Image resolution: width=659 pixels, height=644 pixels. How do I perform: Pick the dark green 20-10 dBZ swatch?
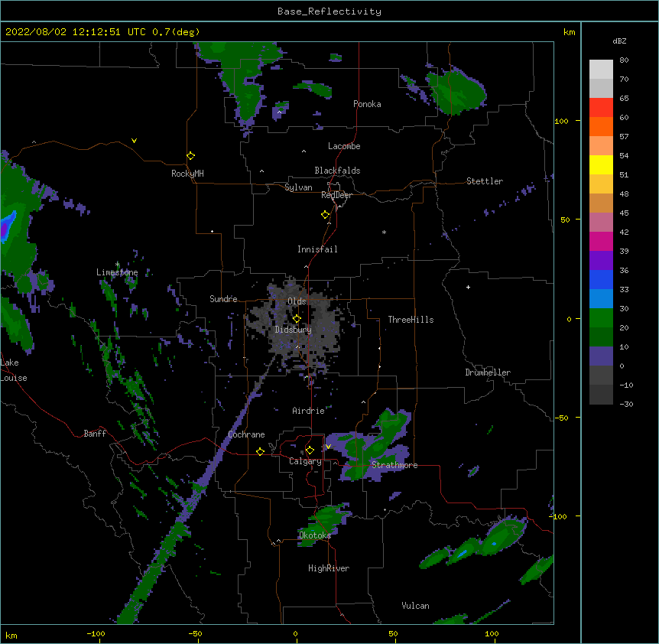[601, 337]
